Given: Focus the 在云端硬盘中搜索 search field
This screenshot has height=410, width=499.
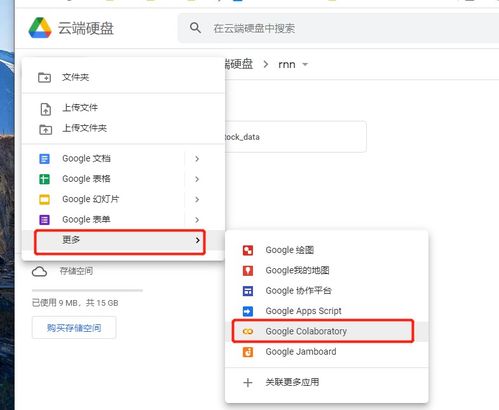Looking at the screenshot, I should pyautogui.click(x=338, y=28).
